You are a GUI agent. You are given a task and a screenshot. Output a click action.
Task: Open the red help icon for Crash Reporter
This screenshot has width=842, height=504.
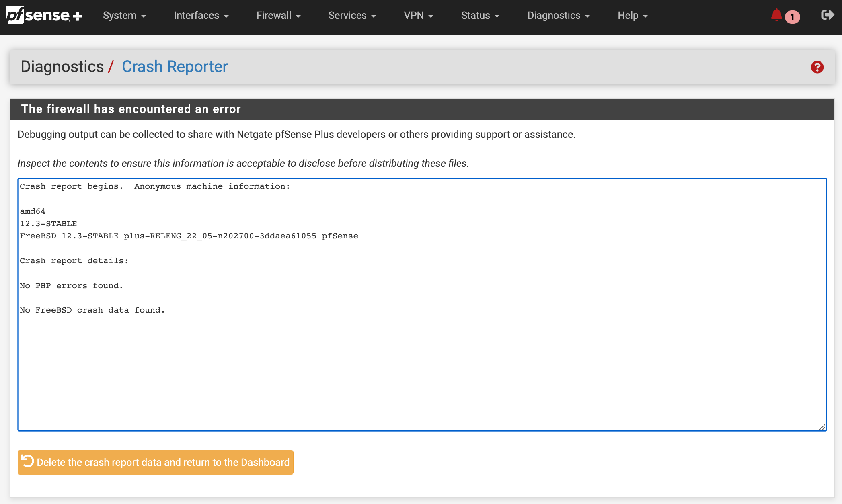(x=817, y=68)
